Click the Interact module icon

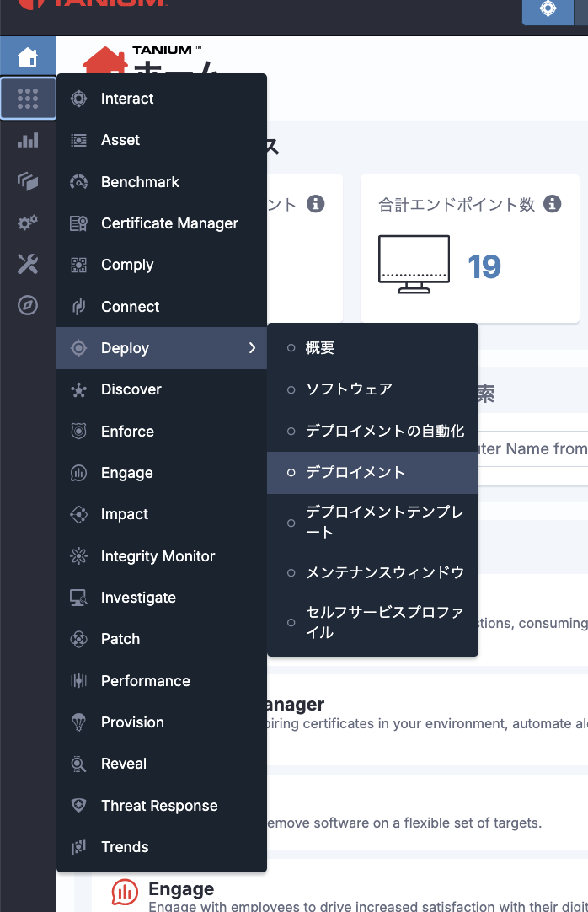tap(80, 99)
